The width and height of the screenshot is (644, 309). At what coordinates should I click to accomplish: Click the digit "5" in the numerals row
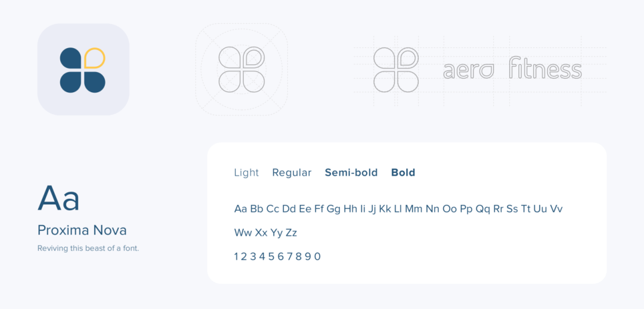[x=271, y=257]
